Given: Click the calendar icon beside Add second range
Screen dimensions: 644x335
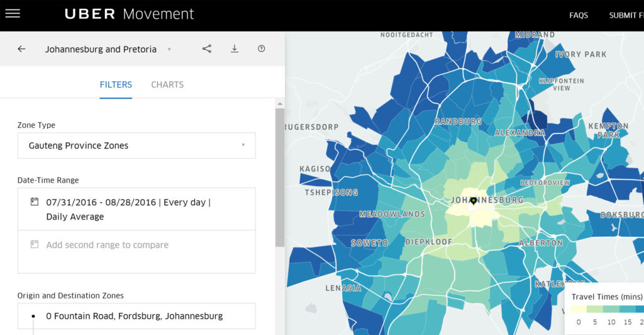Looking at the screenshot, I should (x=35, y=244).
